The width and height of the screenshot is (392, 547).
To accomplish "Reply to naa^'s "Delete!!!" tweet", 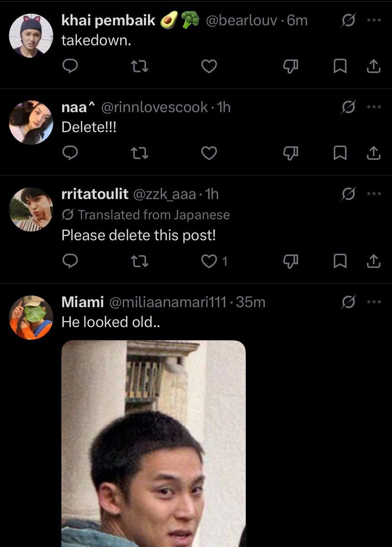I will click(x=70, y=154).
